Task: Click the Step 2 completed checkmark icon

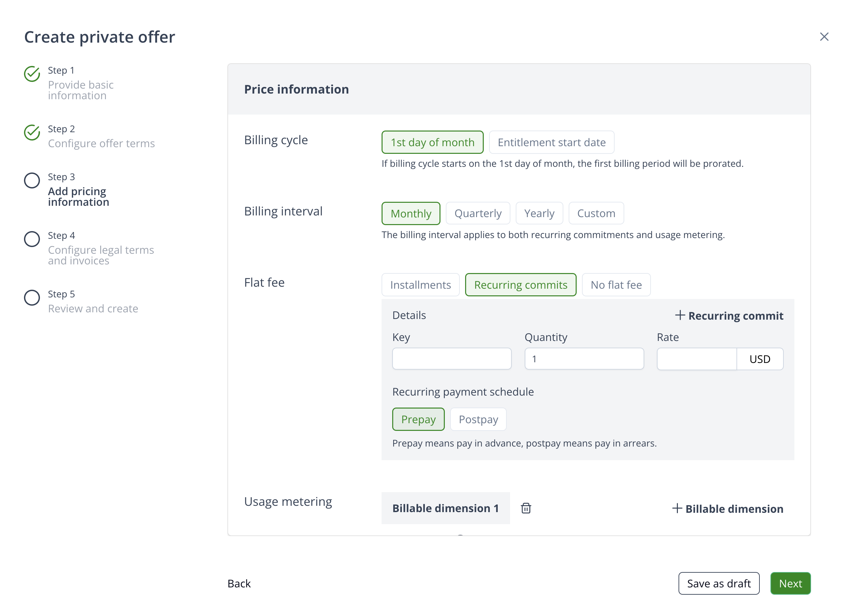Action: coord(32,133)
